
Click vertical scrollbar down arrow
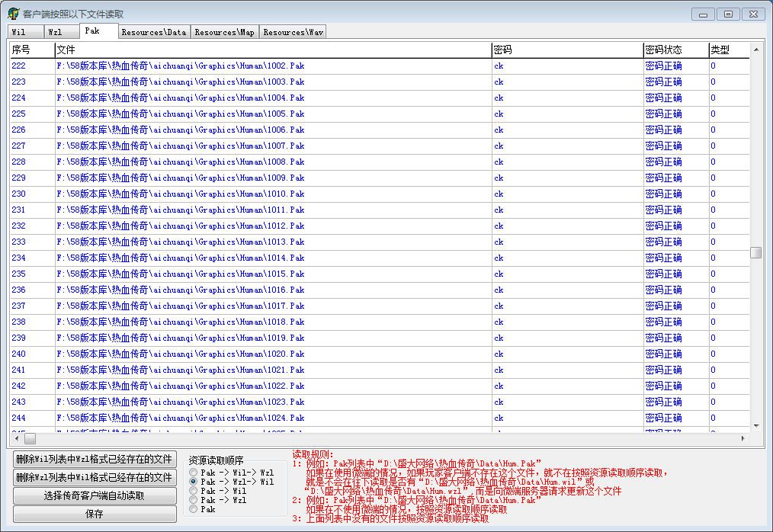[x=755, y=425]
